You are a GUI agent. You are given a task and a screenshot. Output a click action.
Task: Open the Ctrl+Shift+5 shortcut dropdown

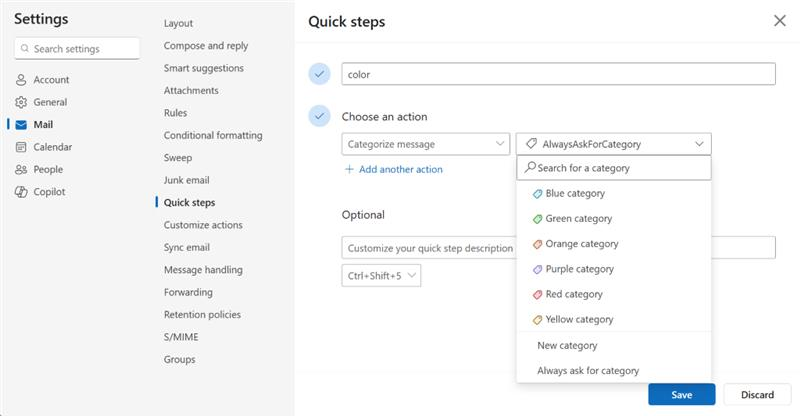[x=411, y=275]
